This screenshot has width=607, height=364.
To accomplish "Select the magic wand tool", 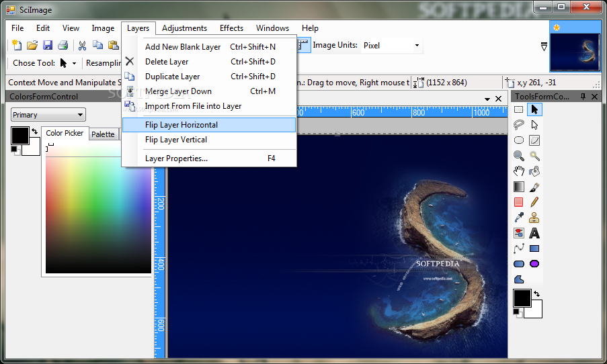I will (534, 156).
